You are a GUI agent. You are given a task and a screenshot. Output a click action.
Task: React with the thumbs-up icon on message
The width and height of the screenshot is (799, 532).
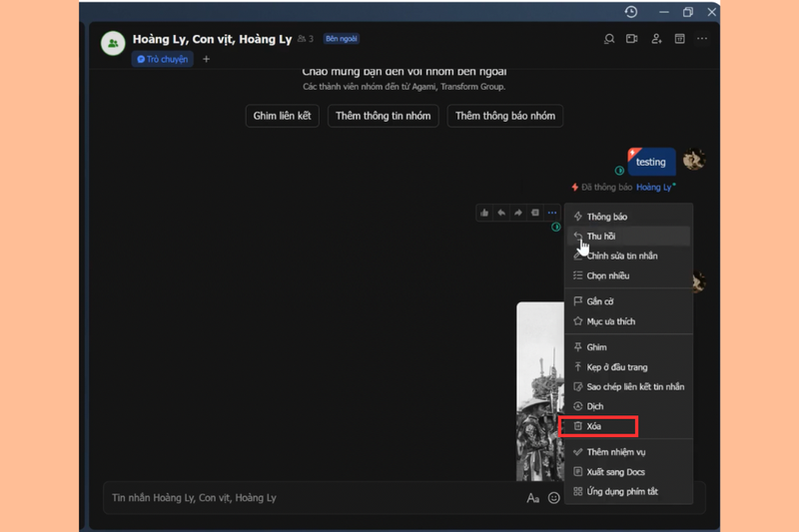click(x=484, y=213)
